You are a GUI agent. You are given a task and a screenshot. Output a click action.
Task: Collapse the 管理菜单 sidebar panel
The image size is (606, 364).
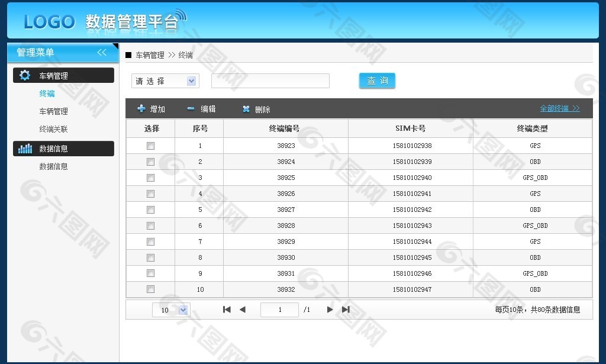coord(102,53)
